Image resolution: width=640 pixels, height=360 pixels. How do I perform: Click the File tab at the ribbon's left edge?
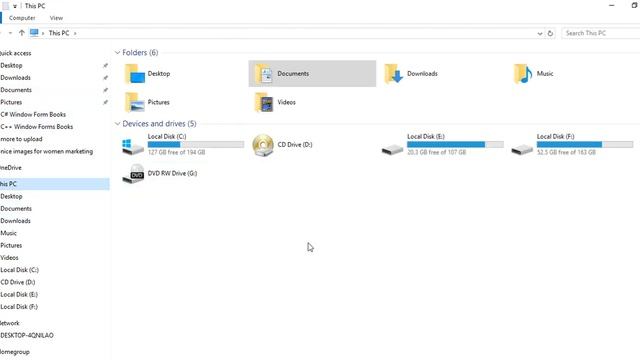point(1,18)
